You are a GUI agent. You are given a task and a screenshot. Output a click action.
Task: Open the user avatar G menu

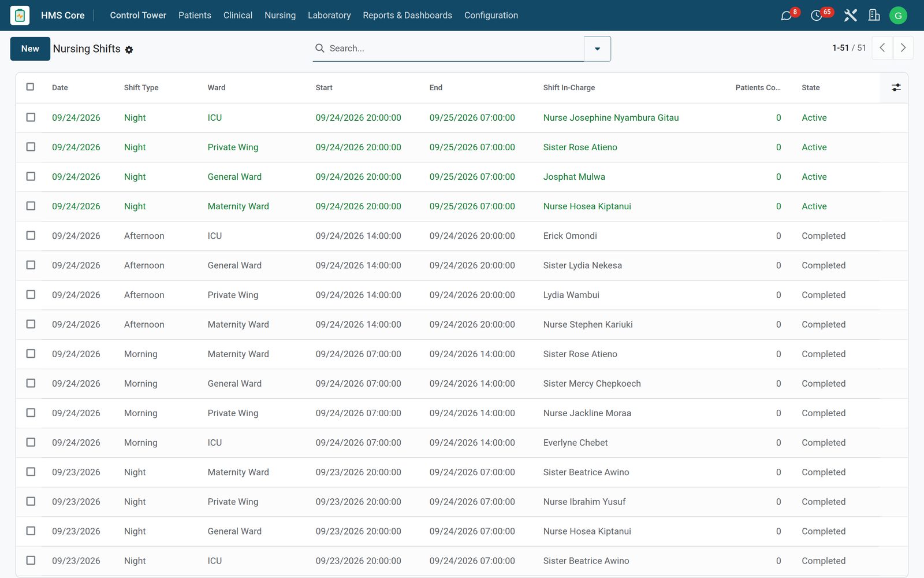click(898, 16)
